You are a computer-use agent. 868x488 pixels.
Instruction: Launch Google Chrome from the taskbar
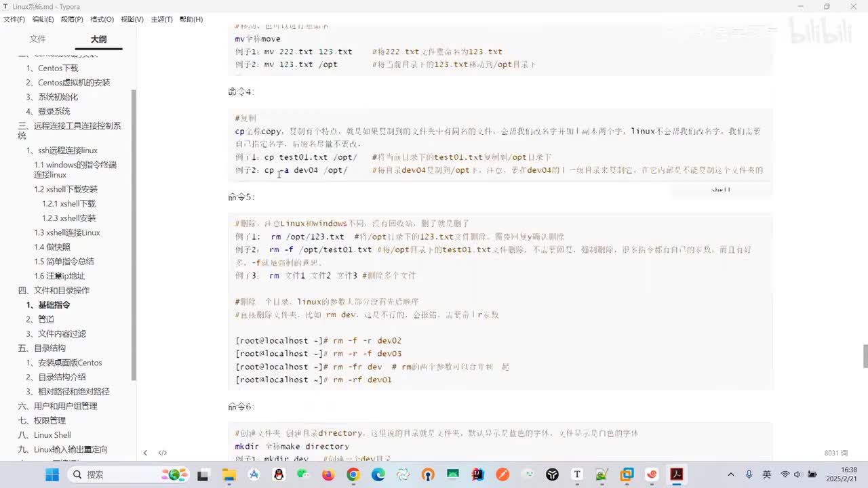point(353,474)
